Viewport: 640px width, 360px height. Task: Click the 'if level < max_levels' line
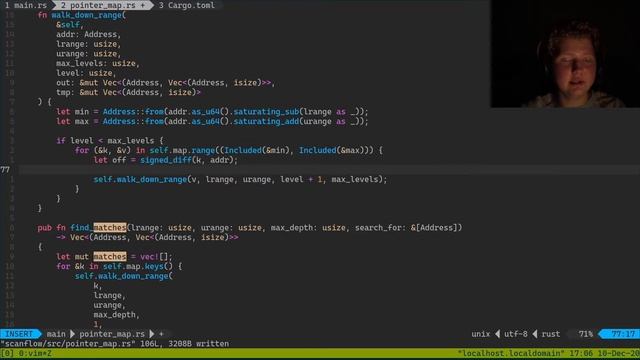(x=110, y=141)
